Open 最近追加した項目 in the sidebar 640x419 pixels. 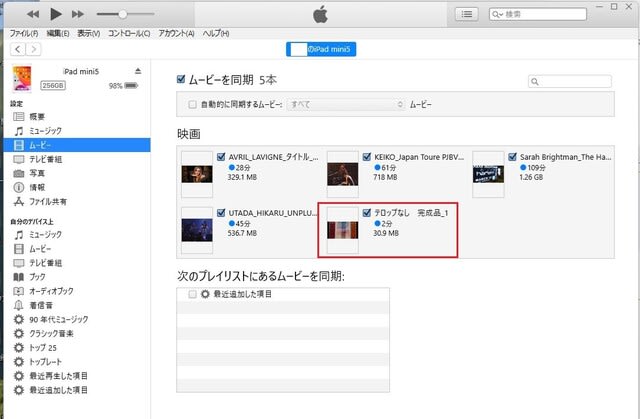click(x=77, y=390)
